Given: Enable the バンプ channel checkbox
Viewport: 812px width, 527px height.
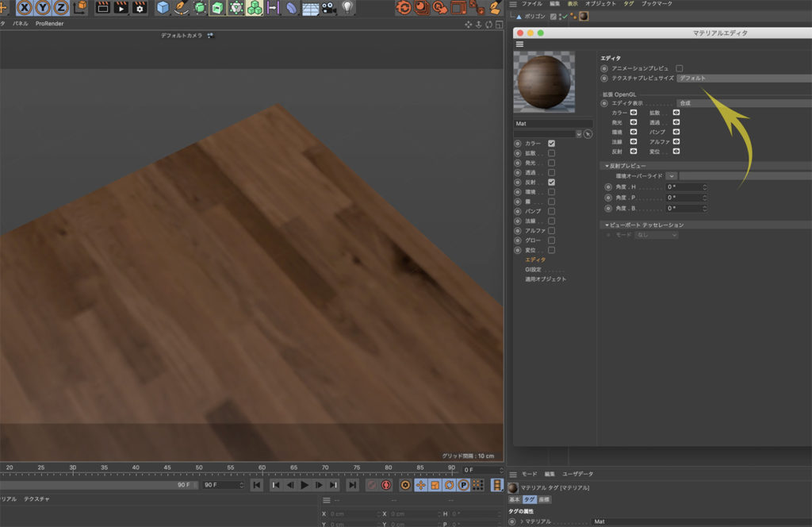Looking at the screenshot, I should [x=552, y=211].
